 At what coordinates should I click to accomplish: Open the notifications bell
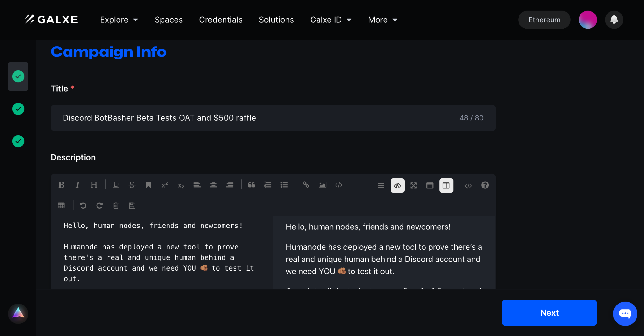[x=614, y=20]
